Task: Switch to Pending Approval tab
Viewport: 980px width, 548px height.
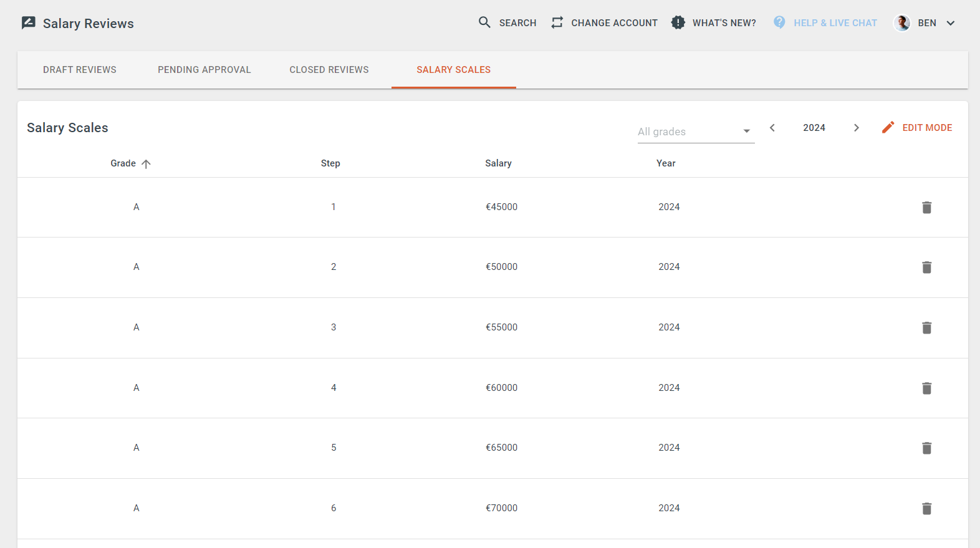Action: click(x=204, y=70)
